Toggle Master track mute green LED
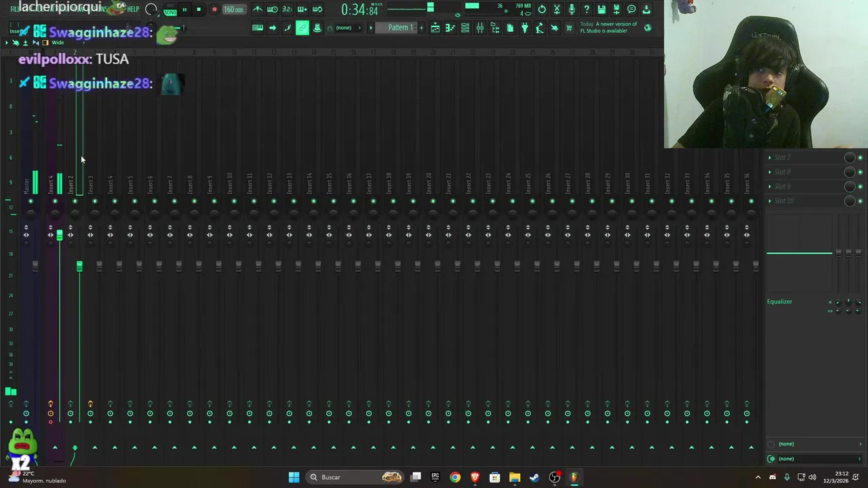This screenshot has width=868, height=488. coord(31,201)
